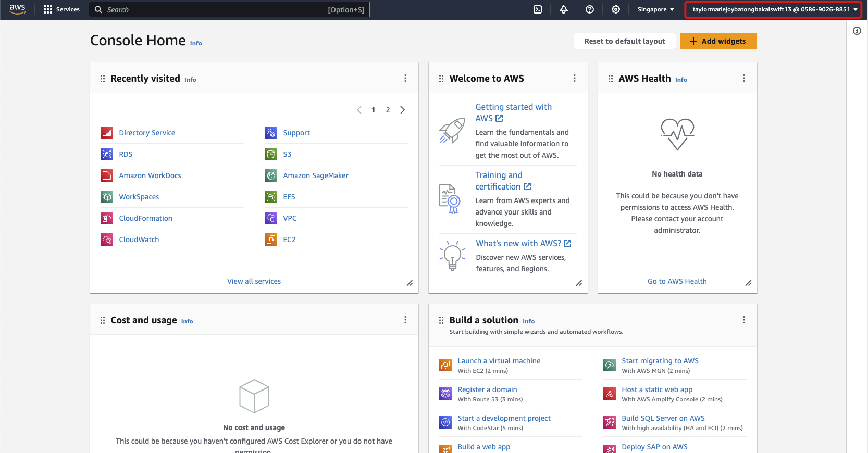Open the Services menu
This screenshot has width=868, height=453.
point(61,9)
